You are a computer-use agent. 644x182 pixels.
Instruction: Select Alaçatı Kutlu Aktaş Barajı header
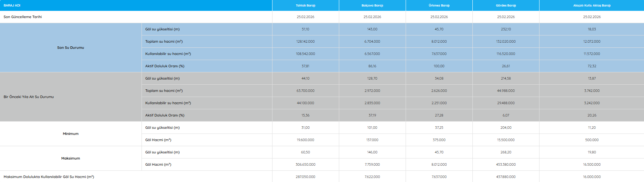point(592,5)
